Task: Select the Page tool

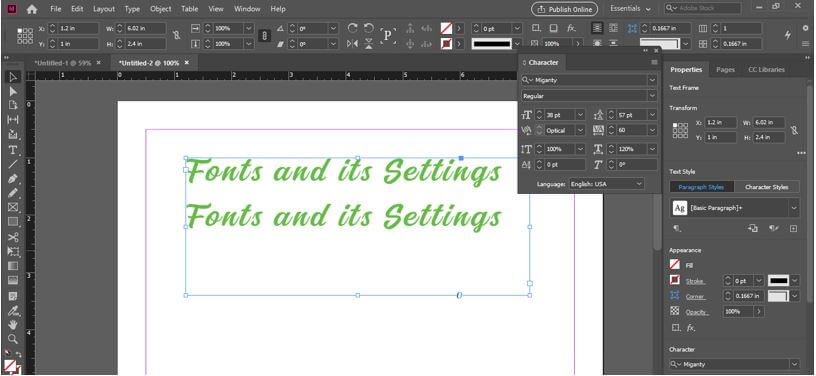Action: click(x=13, y=106)
